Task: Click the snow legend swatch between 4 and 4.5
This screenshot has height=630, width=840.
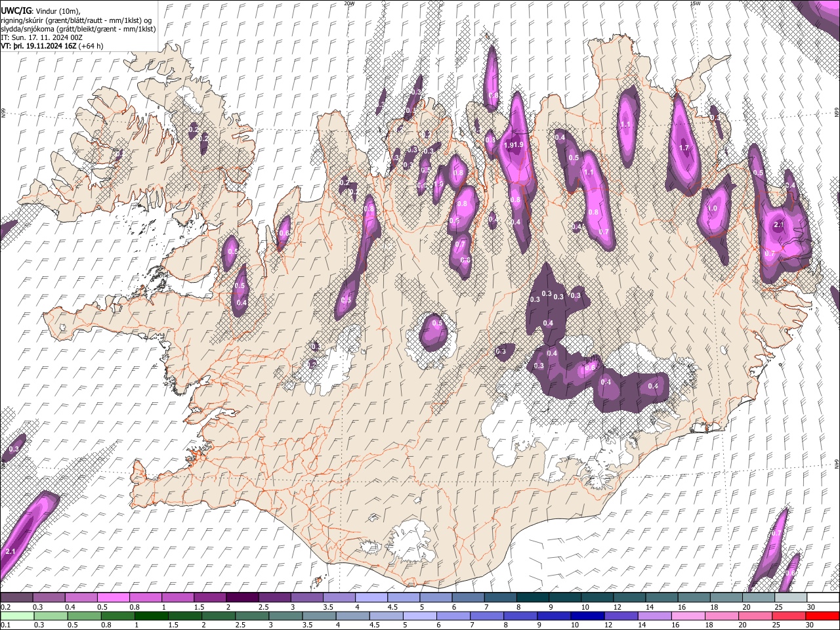Action: pos(371,597)
